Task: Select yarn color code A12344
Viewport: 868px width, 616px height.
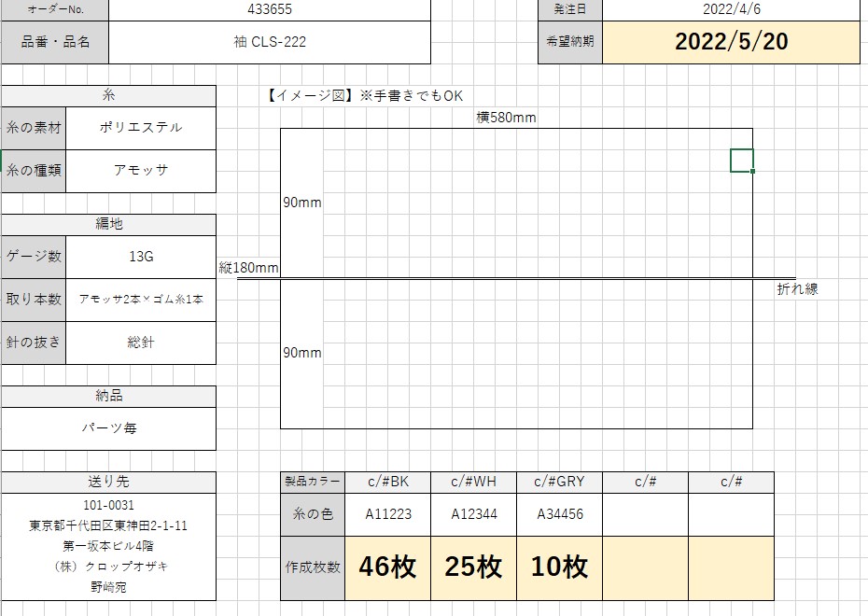Action: 474,514
